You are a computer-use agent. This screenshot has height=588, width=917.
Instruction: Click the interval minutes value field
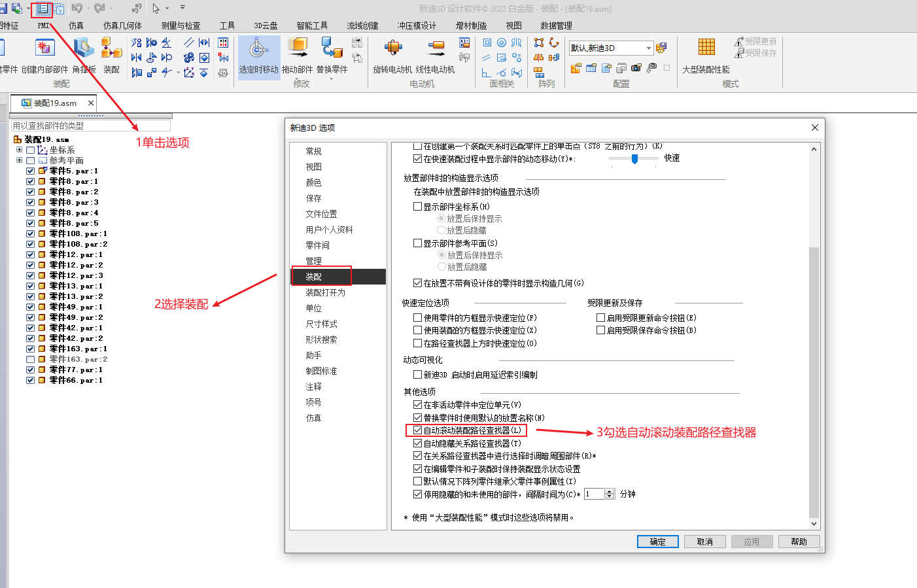(595, 494)
